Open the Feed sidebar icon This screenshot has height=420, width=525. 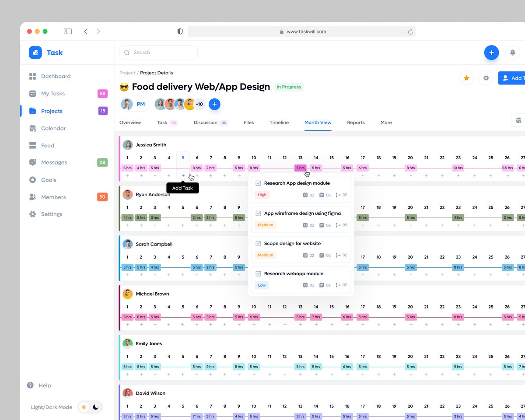[x=32, y=145]
